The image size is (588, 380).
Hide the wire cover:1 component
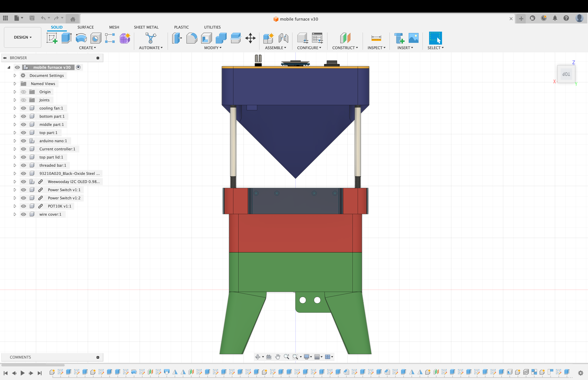(x=23, y=214)
